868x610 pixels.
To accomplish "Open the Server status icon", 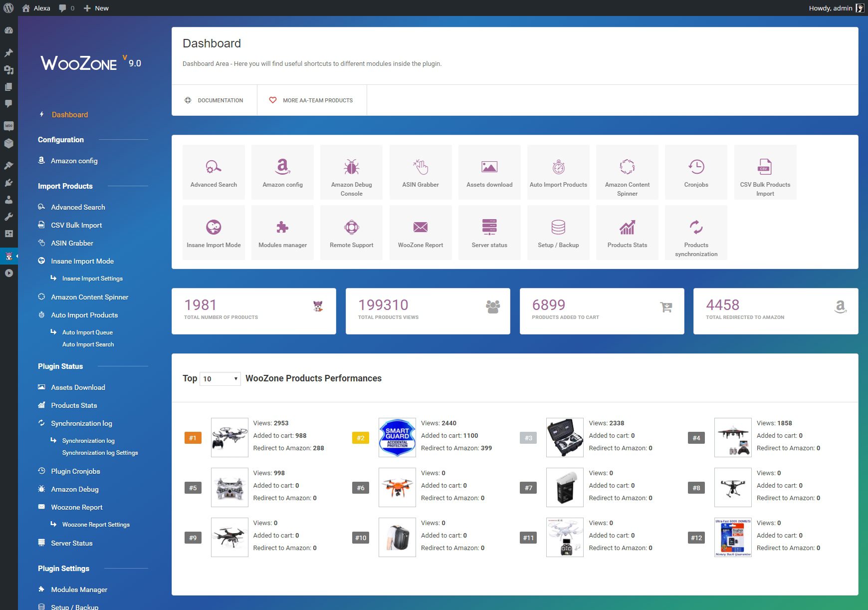I will click(489, 232).
